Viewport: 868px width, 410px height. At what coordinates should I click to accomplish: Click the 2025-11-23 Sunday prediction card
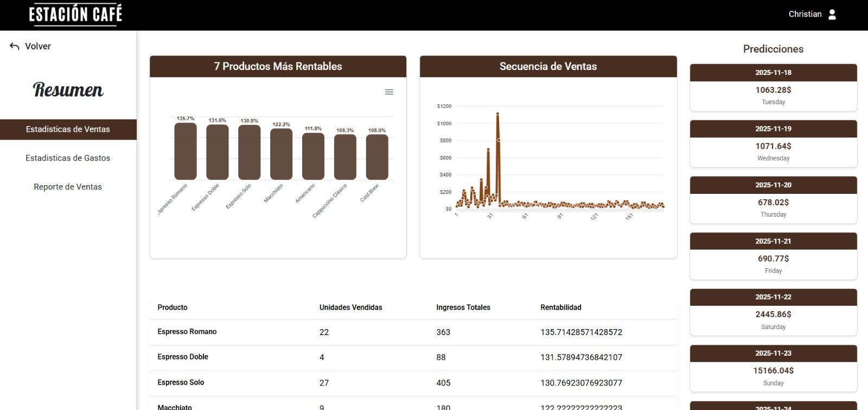[x=773, y=368]
